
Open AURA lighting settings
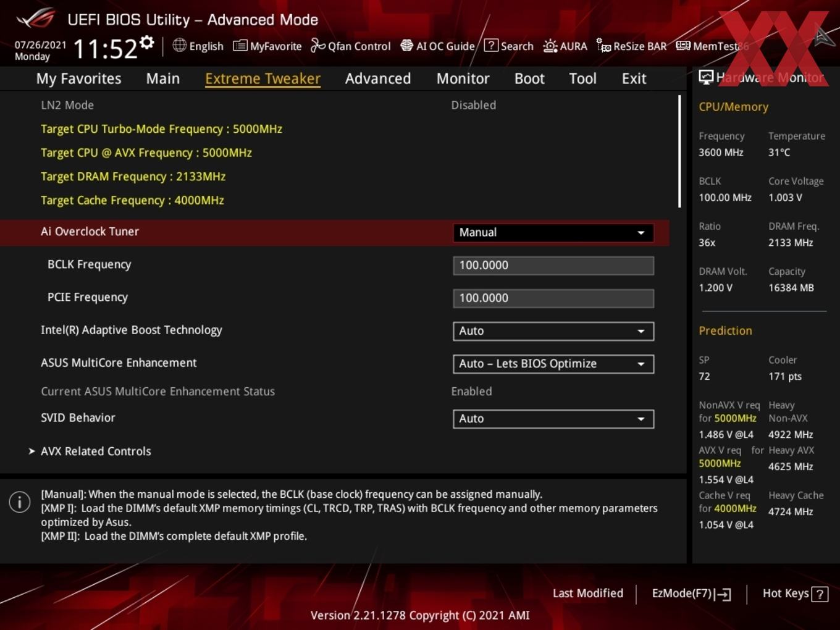click(x=565, y=46)
